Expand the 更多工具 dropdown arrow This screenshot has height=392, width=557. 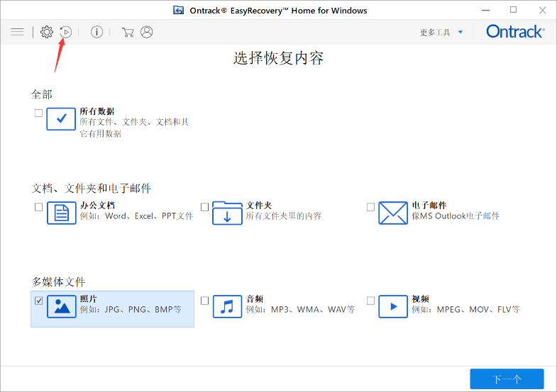click(461, 33)
